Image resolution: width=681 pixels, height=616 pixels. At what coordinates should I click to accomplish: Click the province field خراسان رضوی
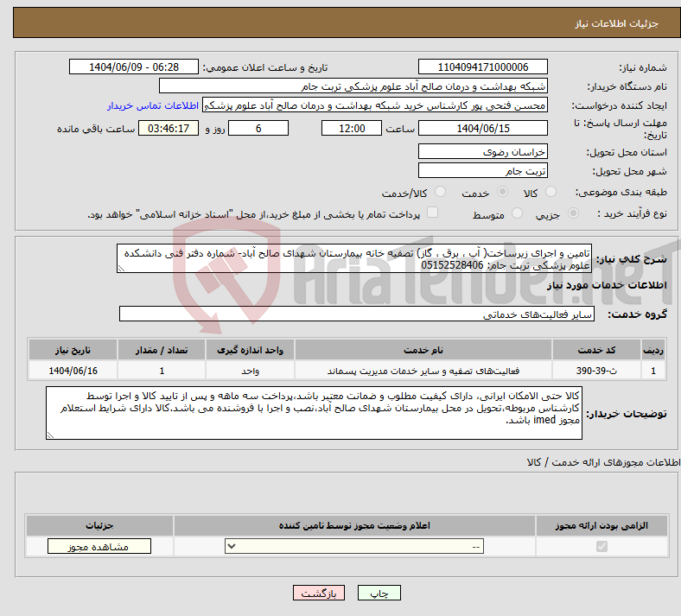click(482, 151)
